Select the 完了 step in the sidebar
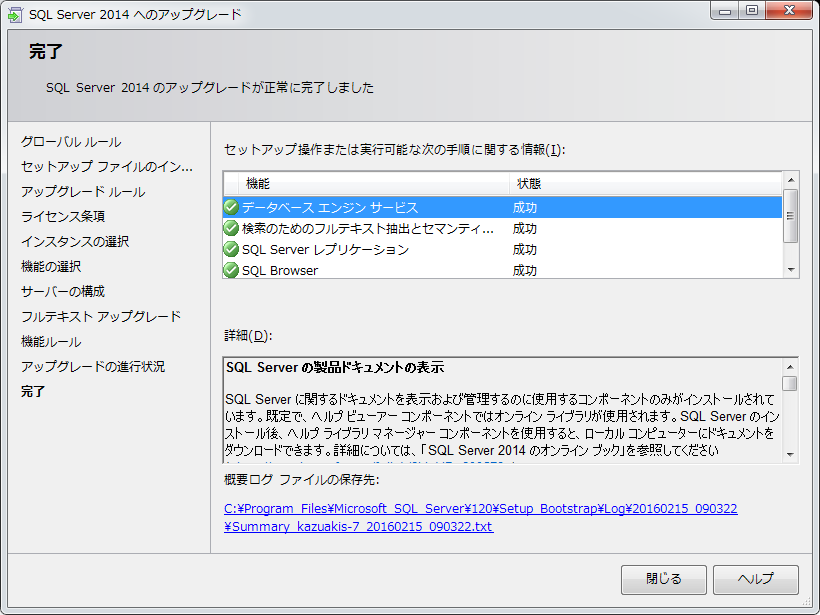 [x=33, y=392]
